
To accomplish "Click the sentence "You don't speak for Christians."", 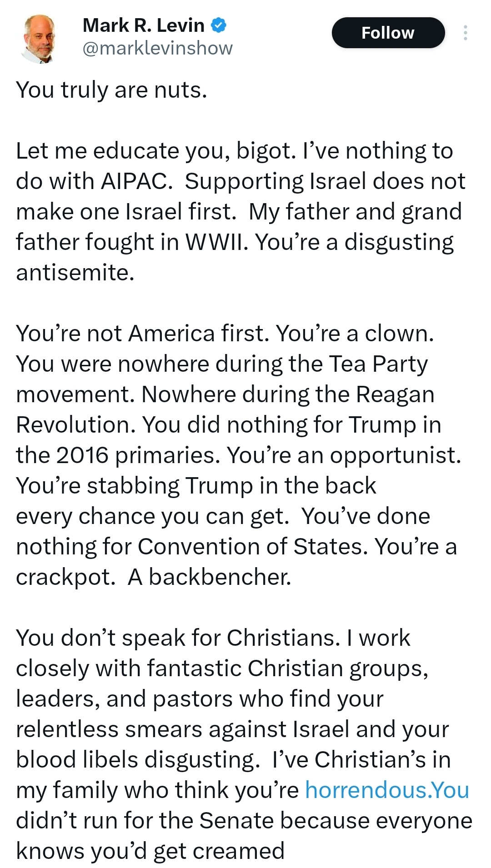I will [178, 638].
